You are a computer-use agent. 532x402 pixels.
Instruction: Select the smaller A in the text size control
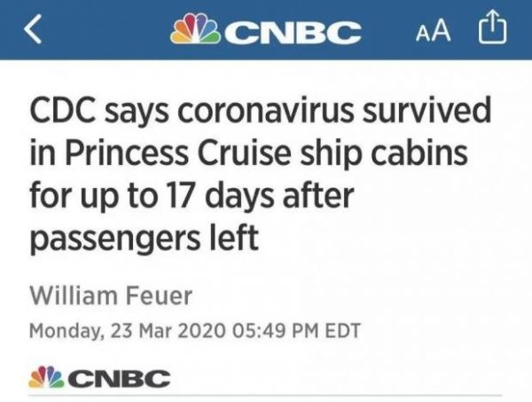422,34
